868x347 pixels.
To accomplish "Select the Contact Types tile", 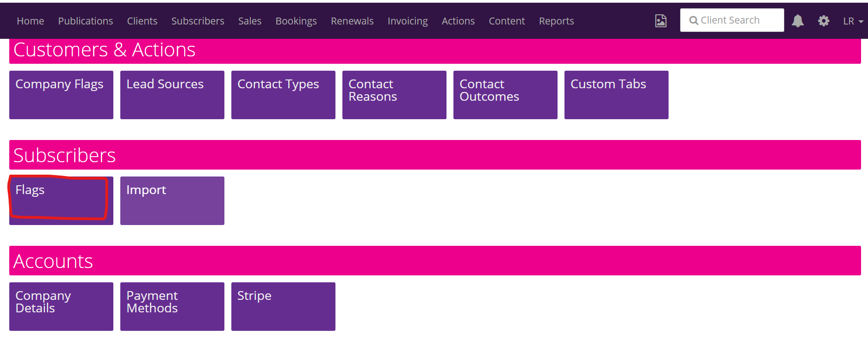I will point(283,95).
